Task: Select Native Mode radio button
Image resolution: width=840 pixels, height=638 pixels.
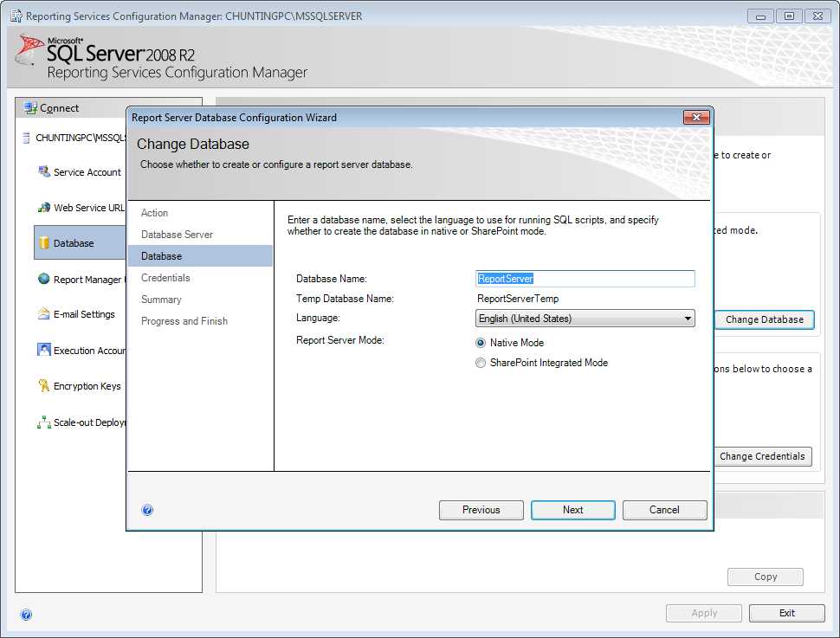Action: point(481,343)
